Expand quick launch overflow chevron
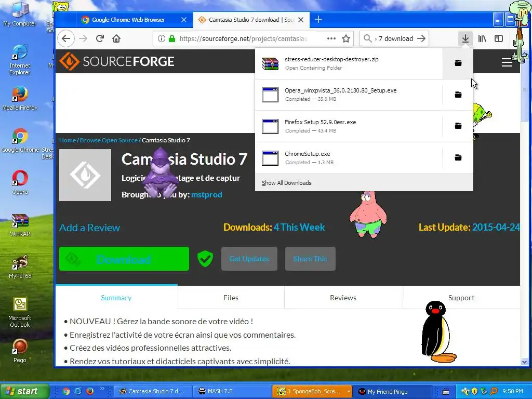Viewport: 532px width, 399px height. (102, 389)
